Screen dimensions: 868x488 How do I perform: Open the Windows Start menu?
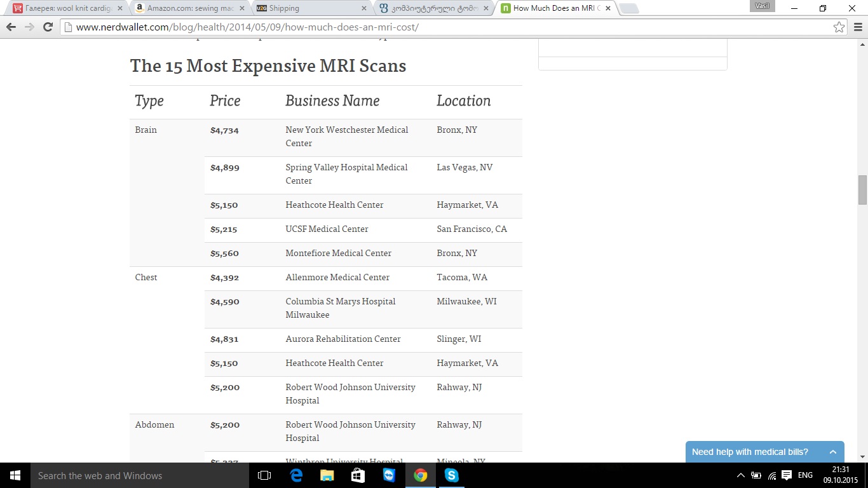pos(15,475)
